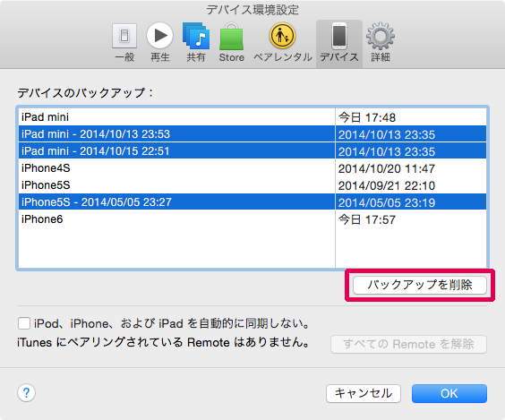Open the 共有 (Sharing) preferences pane
Screen dimensions: 505x420
coord(196,43)
